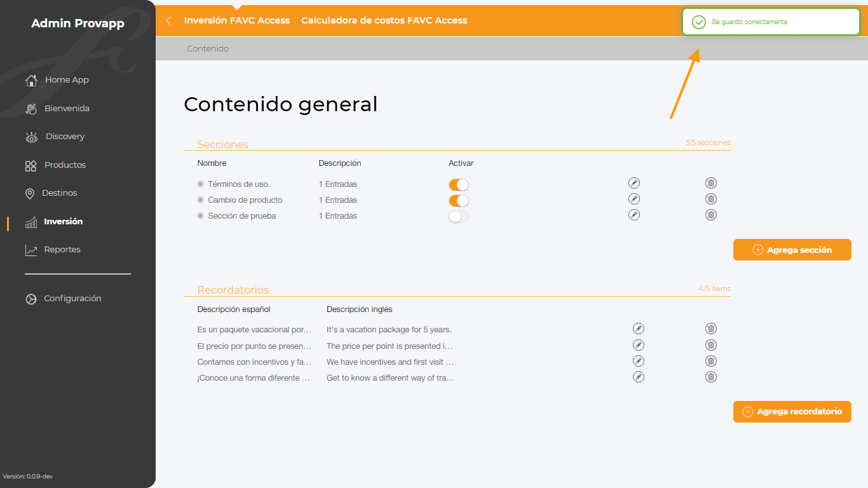Click the Reportes line graph icon
The image size is (868, 488).
[x=31, y=250]
